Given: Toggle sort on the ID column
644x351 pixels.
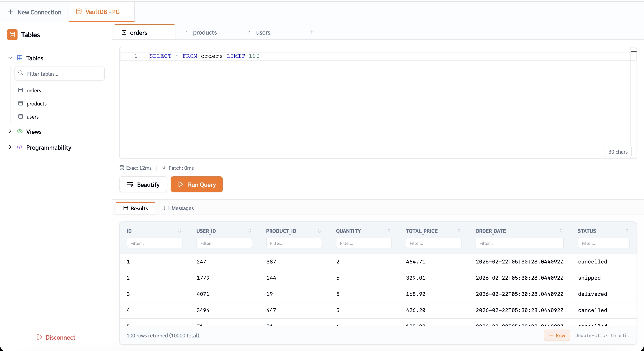Looking at the screenshot, I should pyautogui.click(x=179, y=231).
